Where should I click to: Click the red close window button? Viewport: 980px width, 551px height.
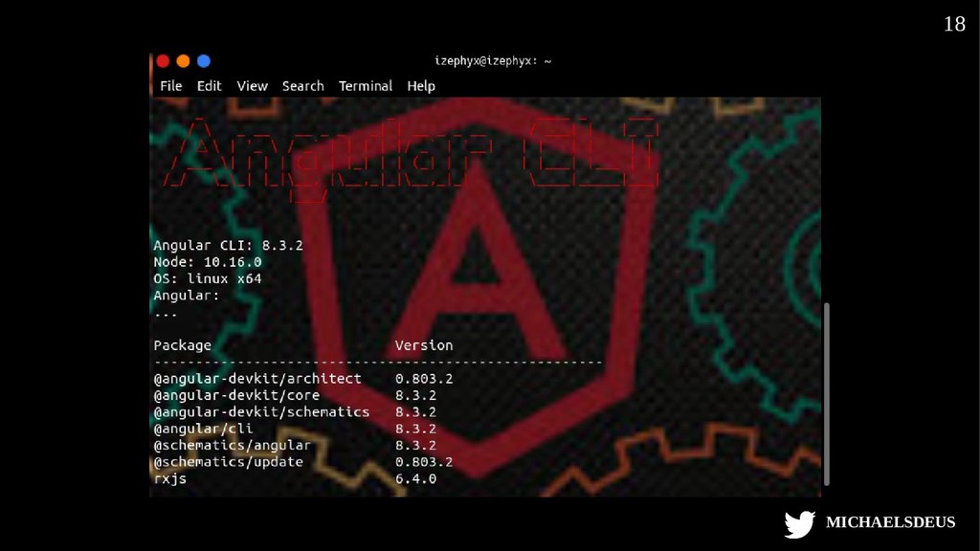click(x=163, y=60)
